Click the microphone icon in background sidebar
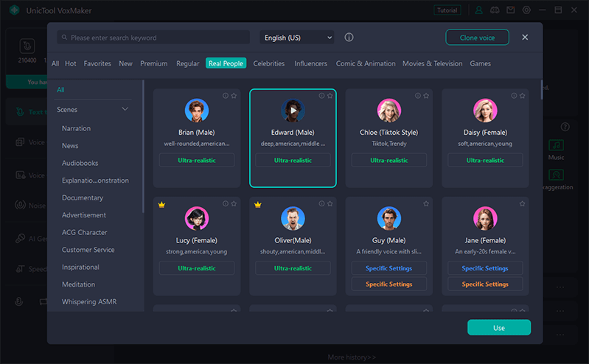Viewport: 589px width, 364px height. point(18,301)
